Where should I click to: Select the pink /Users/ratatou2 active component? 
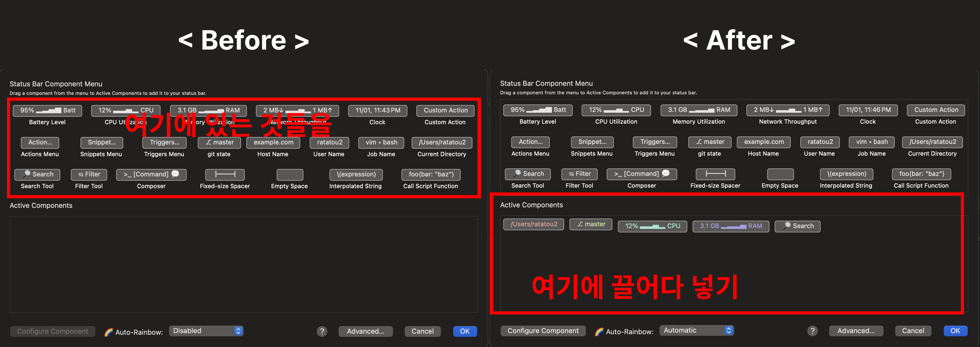pyautogui.click(x=533, y=224)
